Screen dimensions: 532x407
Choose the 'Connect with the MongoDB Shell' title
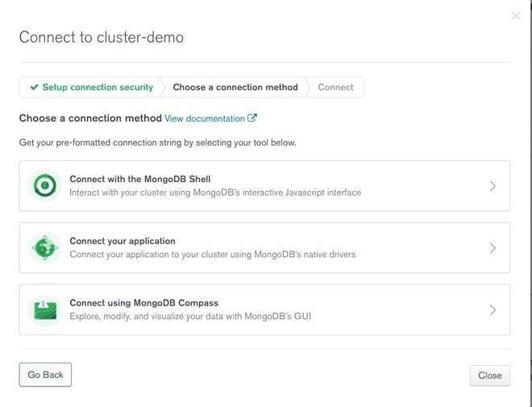[140, 179]
